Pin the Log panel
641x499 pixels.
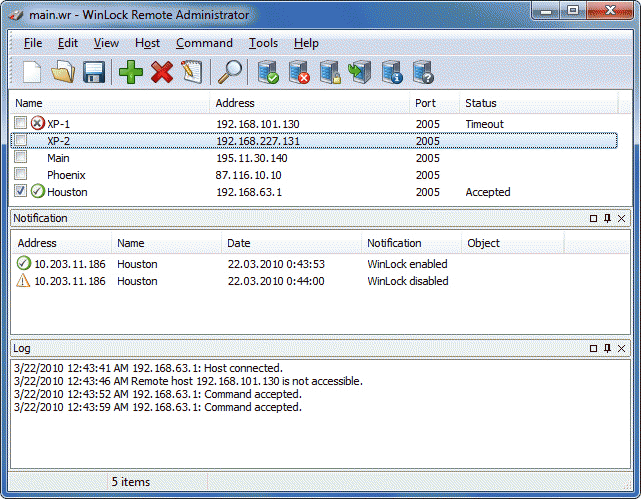click(x=607, y=348)
